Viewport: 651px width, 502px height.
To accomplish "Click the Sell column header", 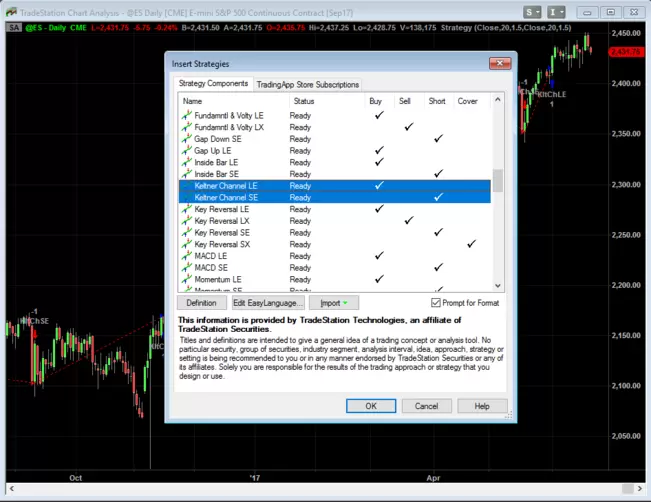I will click(x=409, y=101).
